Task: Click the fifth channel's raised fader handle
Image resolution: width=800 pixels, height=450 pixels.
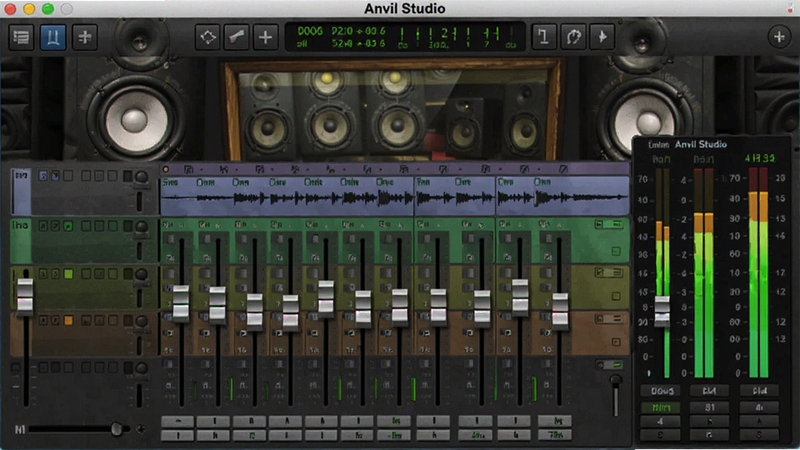Action: pos(326,297)
